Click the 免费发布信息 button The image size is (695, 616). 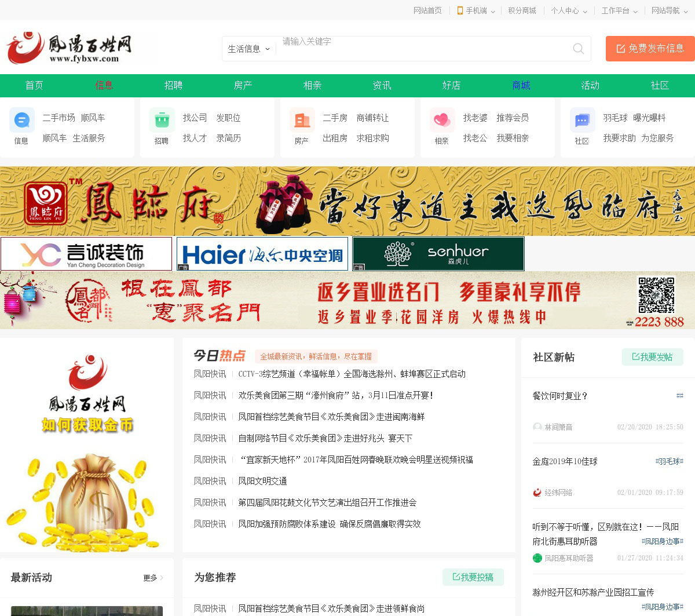pos(650,49)
